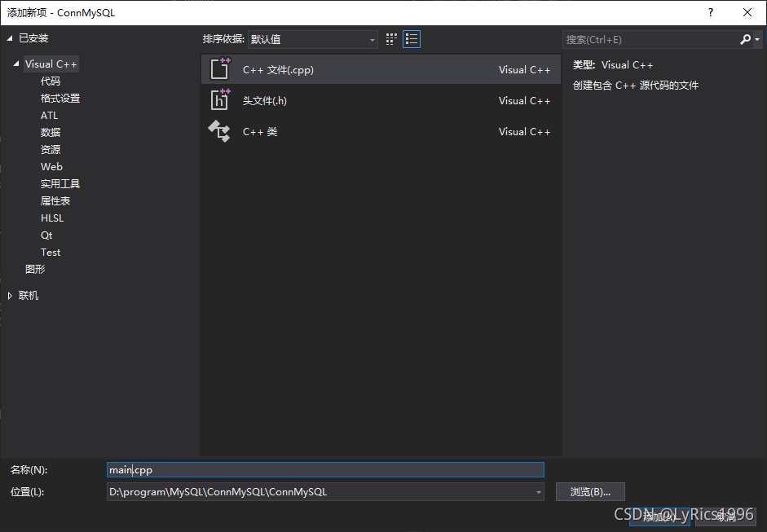Image resolution: width=767 pixels, height=532 pixels.
Task: Select the header file (.h) icon
Action: 220,99
